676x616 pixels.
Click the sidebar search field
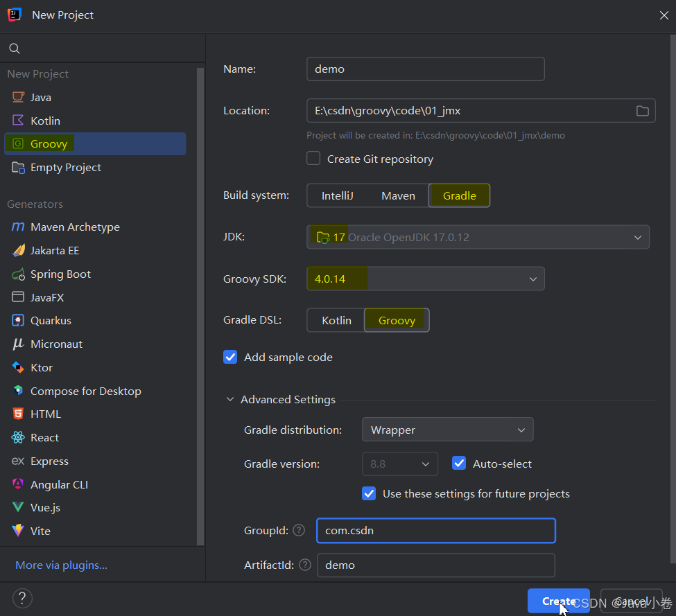(103, 49)
